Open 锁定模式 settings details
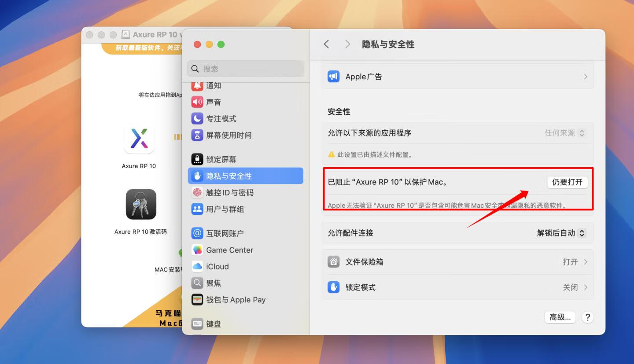This screenshot has width=634, height=364. pos(586,287)
